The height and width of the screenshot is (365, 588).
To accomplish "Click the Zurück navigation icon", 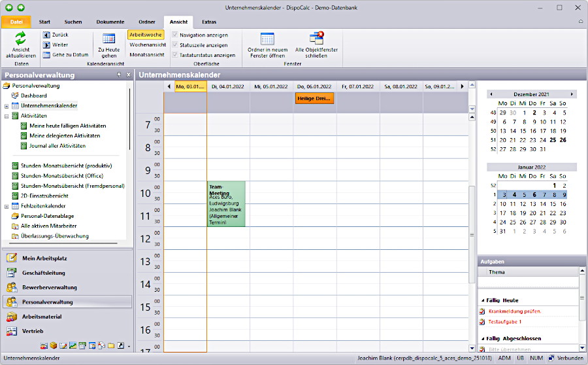I will pyautogui.click(x=46, y=35).
